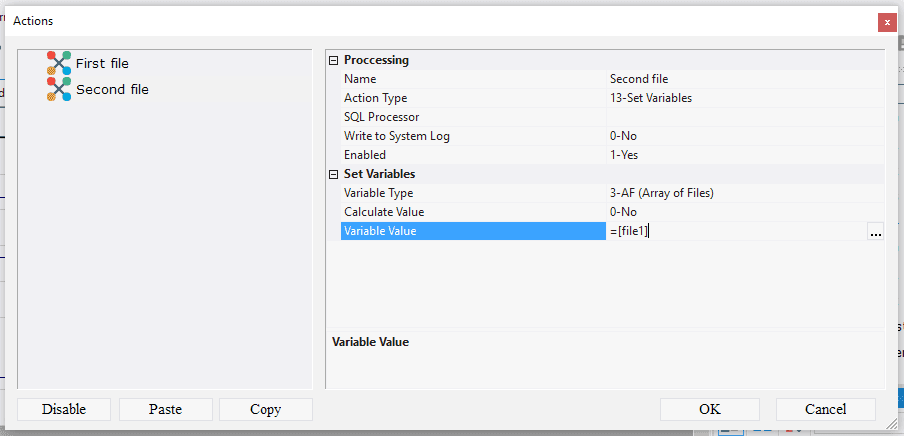Viewport: 904px width, 436px height.
Task: Close the Actions dialog window
Action: (x=886, y=22)
